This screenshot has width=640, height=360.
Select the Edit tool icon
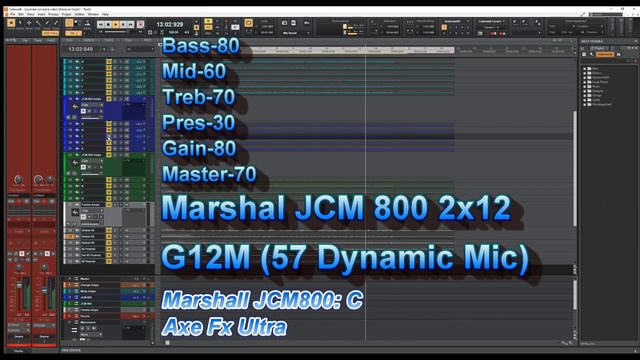[38, 24]
